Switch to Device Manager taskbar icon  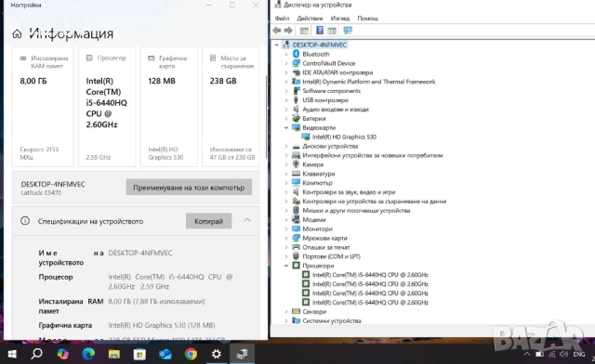coord(242,354)
